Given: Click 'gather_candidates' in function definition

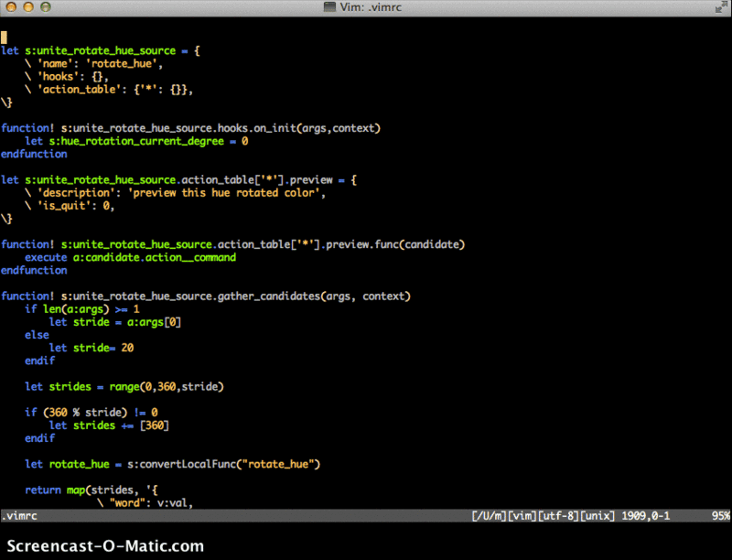Looking at the screenshot, I should tap(269, 296).
